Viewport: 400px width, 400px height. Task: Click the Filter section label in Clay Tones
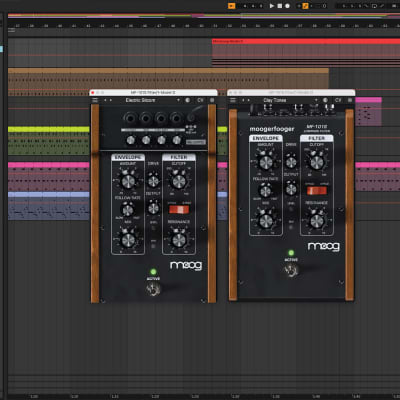pos(316,138)
